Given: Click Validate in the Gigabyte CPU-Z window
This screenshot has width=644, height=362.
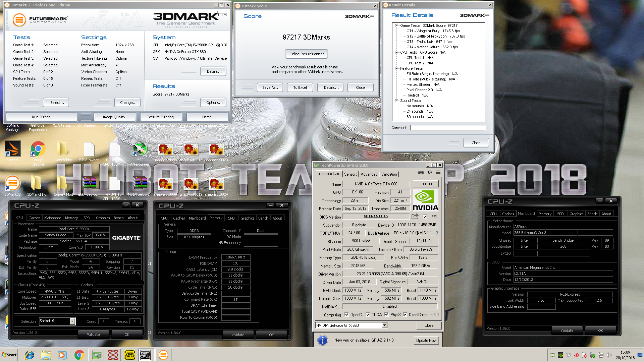Looking at the screenshot, I should (x=93, y=334).
